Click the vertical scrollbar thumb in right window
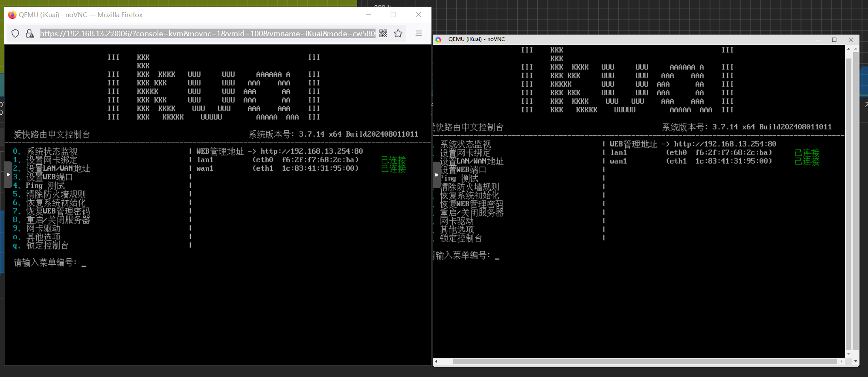The height and width of the screenshot is (377, 868). (849, 205)
